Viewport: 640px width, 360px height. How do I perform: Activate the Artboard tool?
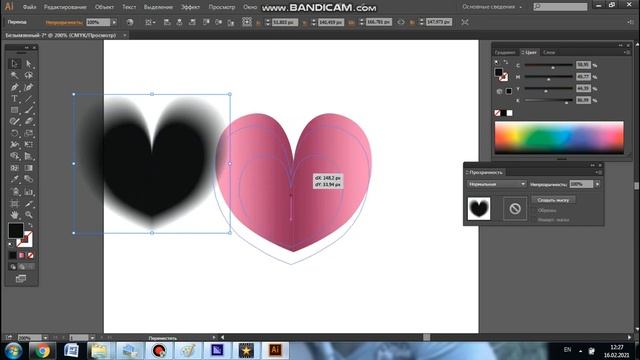[x=15, y=203]
